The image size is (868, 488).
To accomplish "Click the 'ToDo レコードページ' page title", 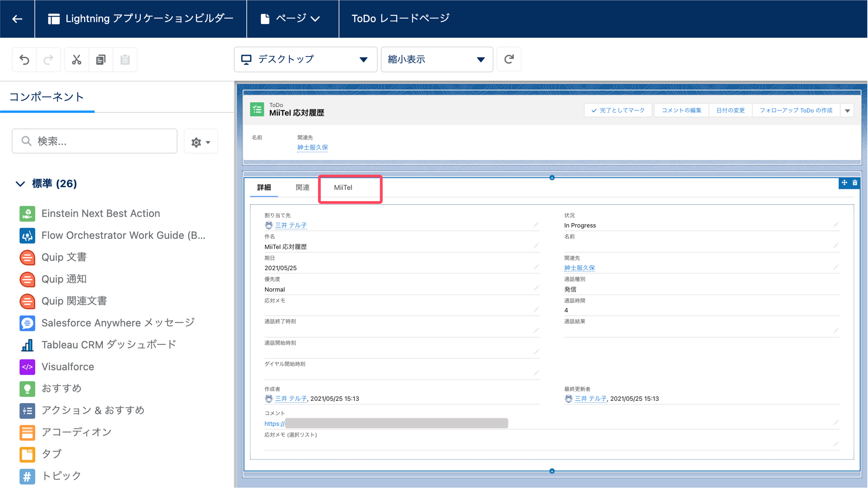I will point(400,19).
